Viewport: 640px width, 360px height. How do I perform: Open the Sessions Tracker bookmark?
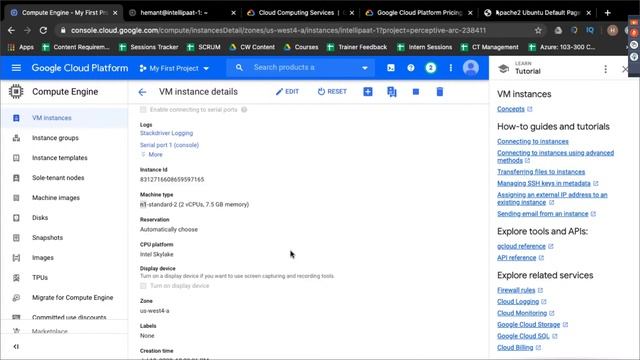(x=149, y=47)
